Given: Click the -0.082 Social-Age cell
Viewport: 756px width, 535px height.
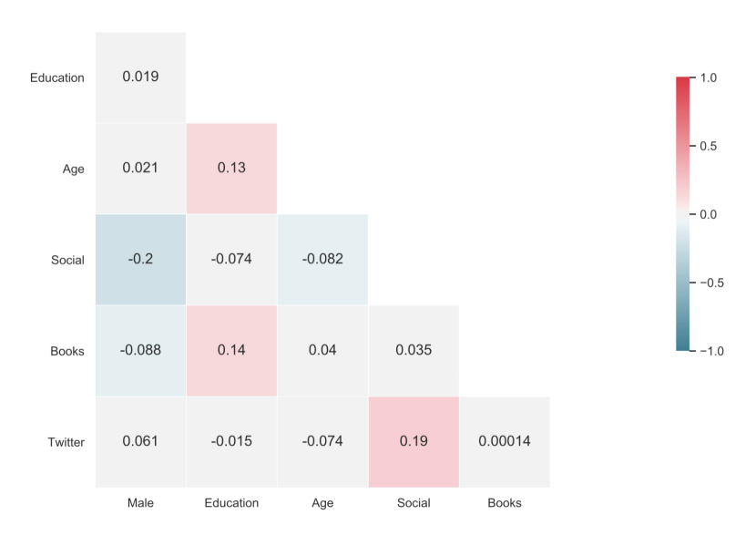Looking at the screenshot, I should point(322,260).
